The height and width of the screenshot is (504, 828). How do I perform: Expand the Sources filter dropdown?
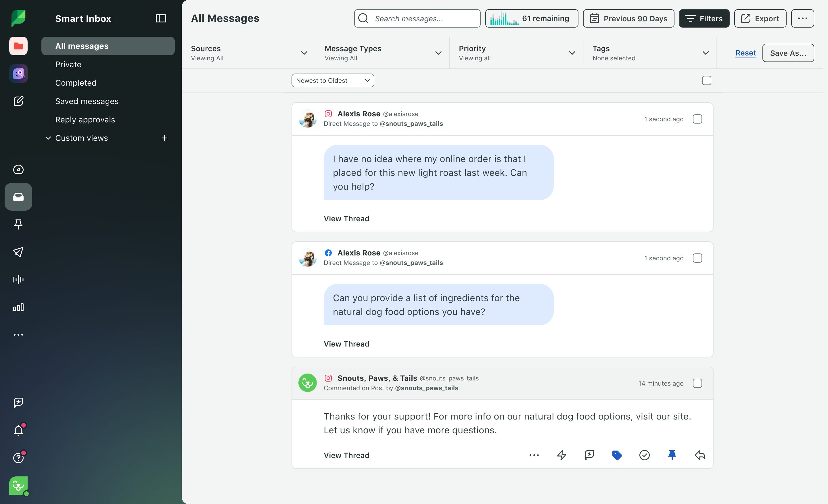coord(304,53)
